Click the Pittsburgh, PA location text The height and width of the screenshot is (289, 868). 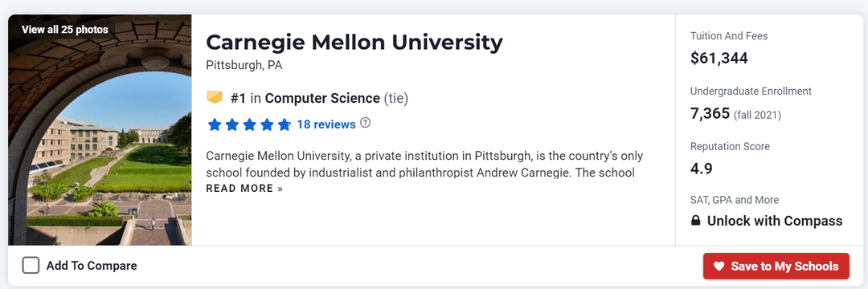tap(244, 66)
